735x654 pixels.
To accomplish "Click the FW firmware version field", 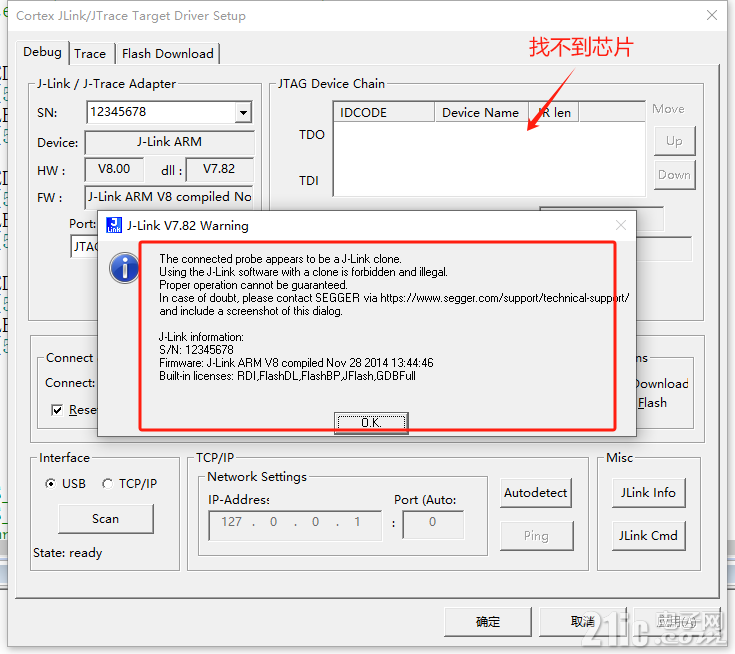I will [x=170, y=197].
